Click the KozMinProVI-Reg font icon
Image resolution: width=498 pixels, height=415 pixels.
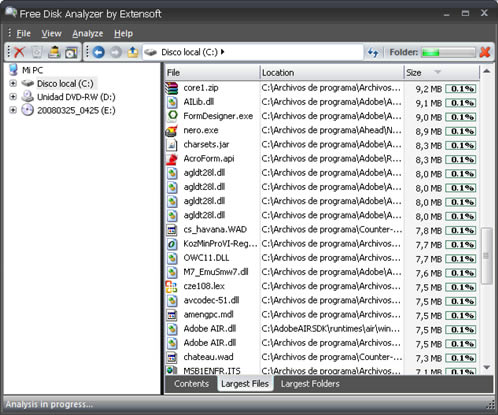172,244
